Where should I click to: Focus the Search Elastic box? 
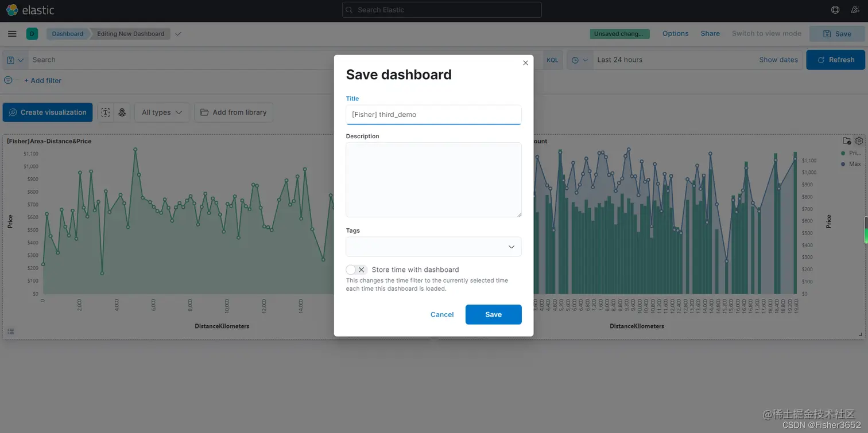[x=441, y=10]
